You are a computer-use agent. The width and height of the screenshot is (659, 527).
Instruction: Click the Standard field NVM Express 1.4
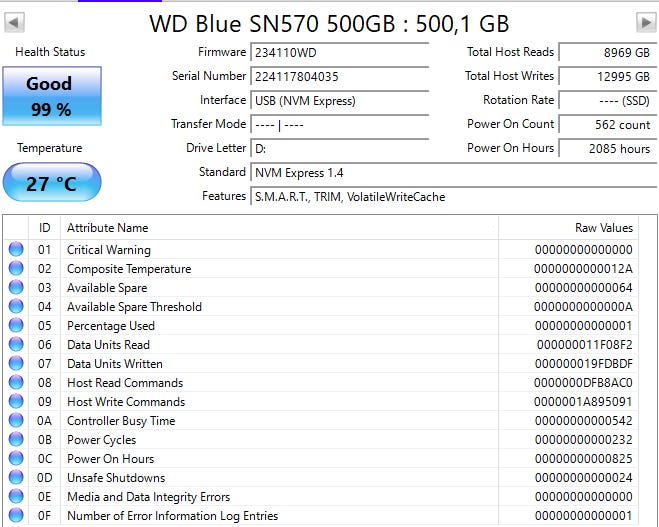[454, 173]
